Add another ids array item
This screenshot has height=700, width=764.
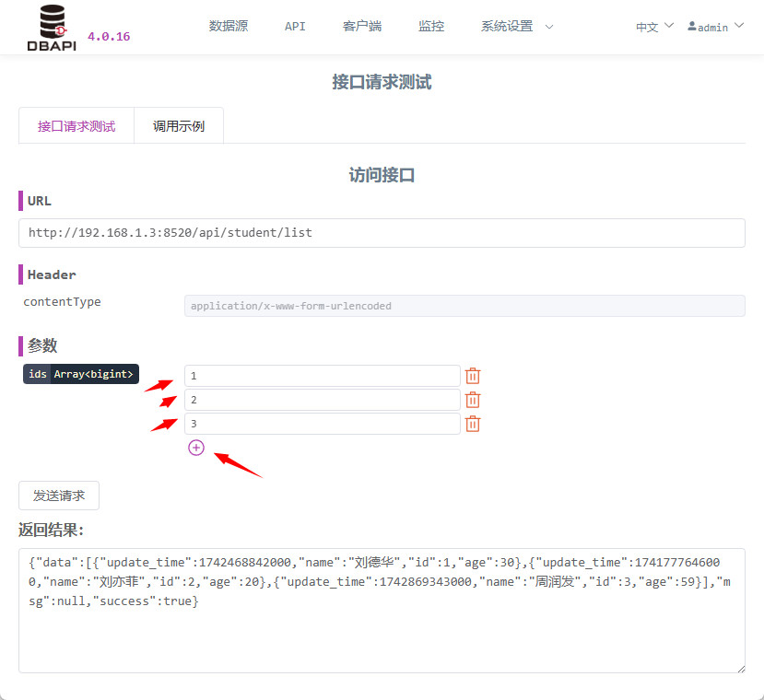(x=196, y=448)
